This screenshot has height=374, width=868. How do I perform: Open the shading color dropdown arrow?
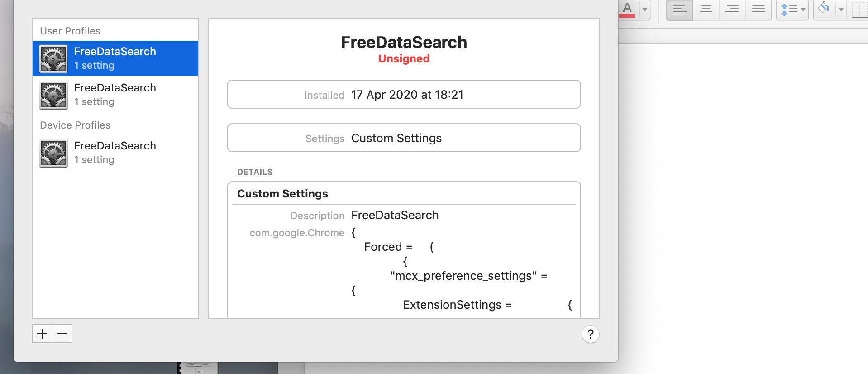(841, 10)
